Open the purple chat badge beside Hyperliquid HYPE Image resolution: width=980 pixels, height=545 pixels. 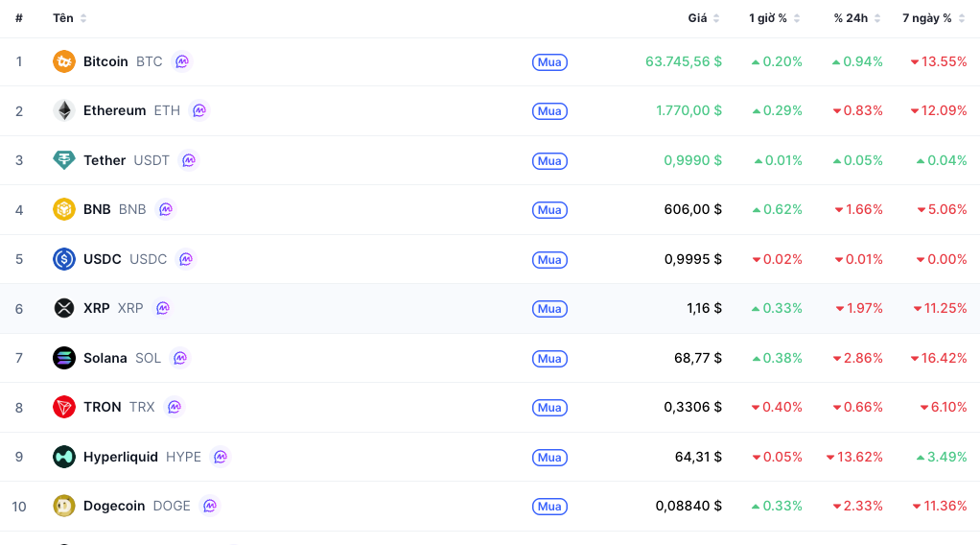point(221,457)
